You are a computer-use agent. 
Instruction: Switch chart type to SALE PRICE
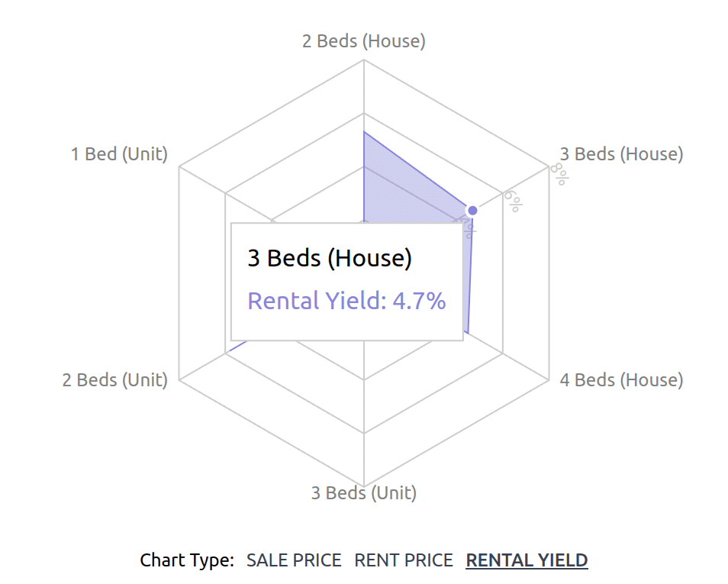coord(294,560)
